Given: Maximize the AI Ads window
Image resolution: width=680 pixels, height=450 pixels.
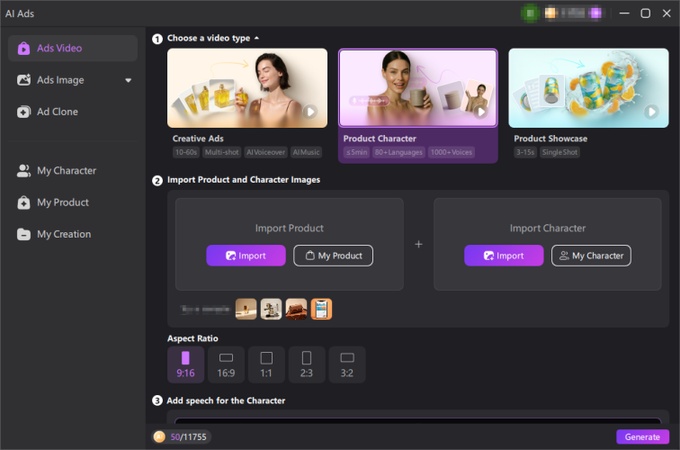Looking at the screenshot, I should pyautogui.click(x=645, y=13).
